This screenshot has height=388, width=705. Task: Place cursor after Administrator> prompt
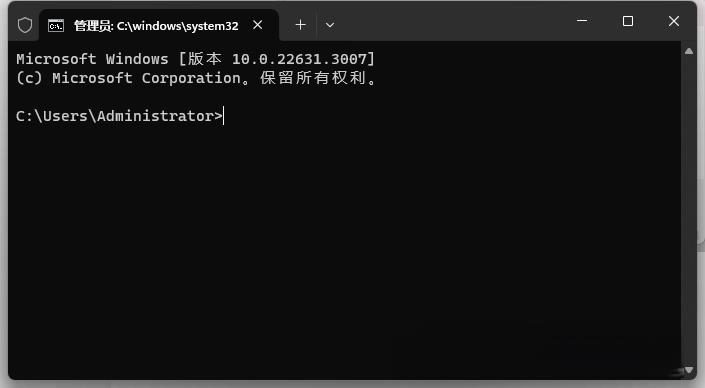(224, 116)
